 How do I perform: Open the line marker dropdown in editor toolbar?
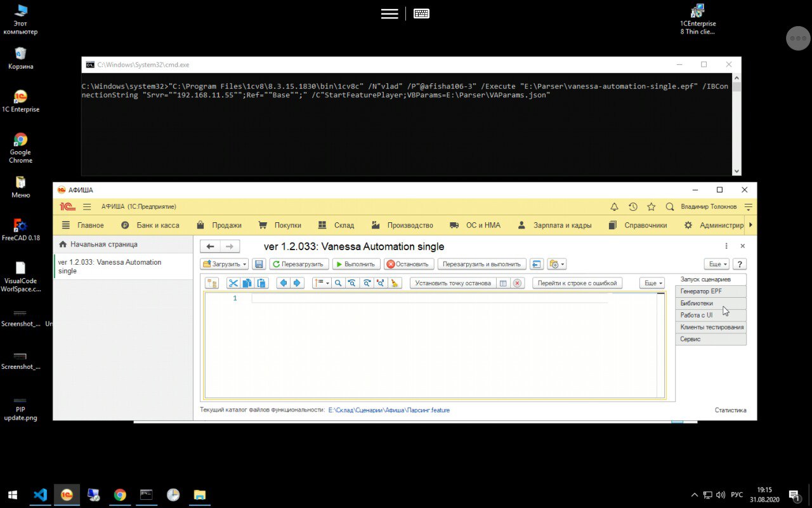click(322, 283)
